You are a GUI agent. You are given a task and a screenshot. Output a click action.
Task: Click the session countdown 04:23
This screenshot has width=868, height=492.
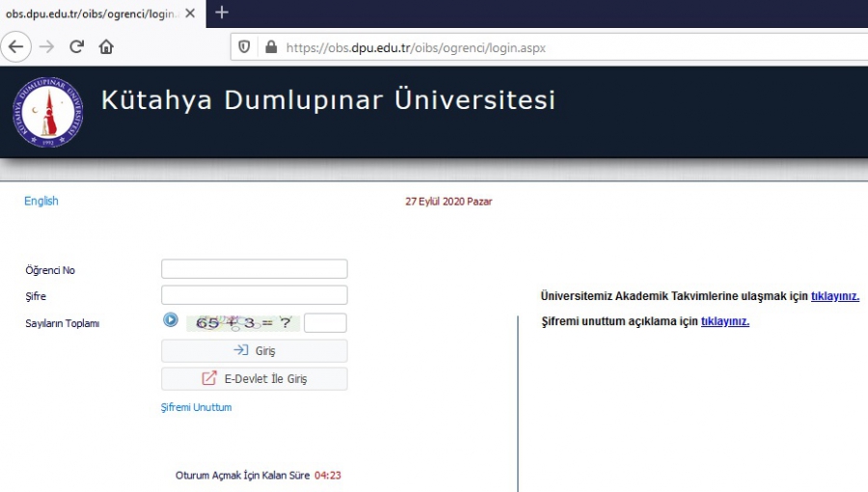pos(328,476)
